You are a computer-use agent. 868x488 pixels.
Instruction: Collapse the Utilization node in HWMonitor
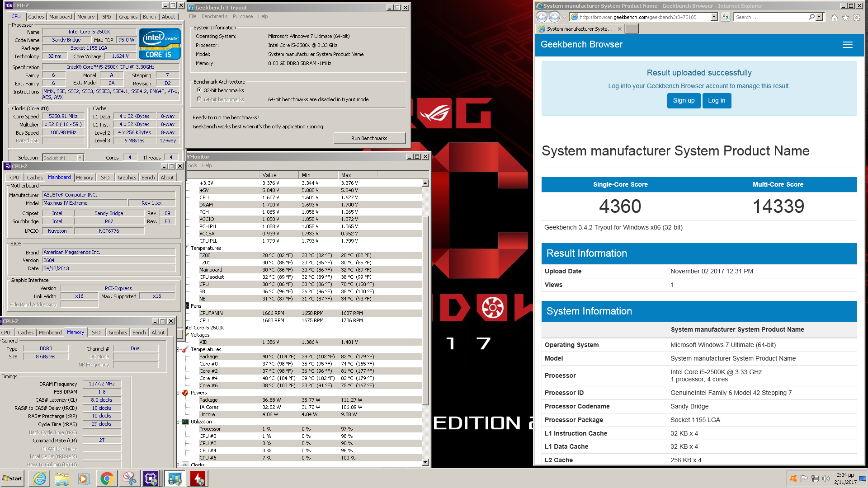click(x=178, y=422)
